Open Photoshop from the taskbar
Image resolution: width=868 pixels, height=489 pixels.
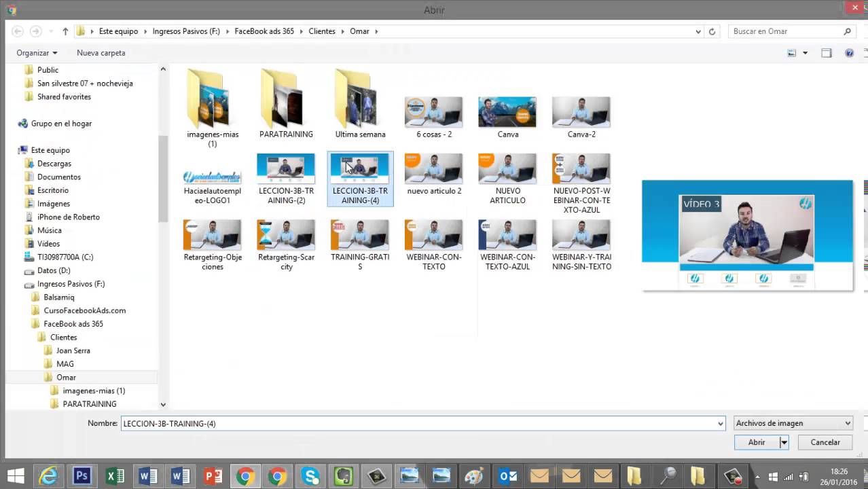click(82, 476)
